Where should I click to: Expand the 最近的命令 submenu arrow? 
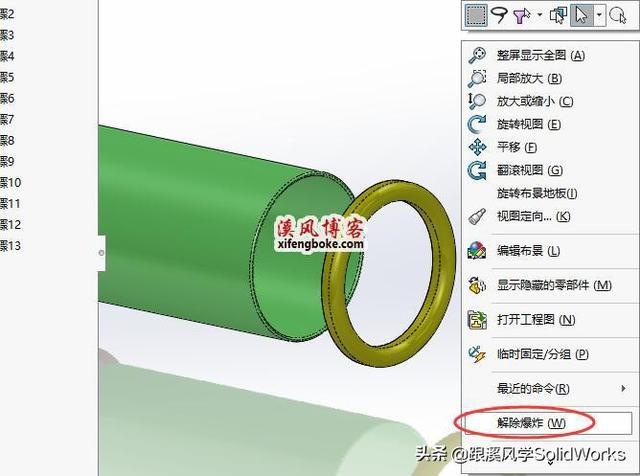point(623,388)
